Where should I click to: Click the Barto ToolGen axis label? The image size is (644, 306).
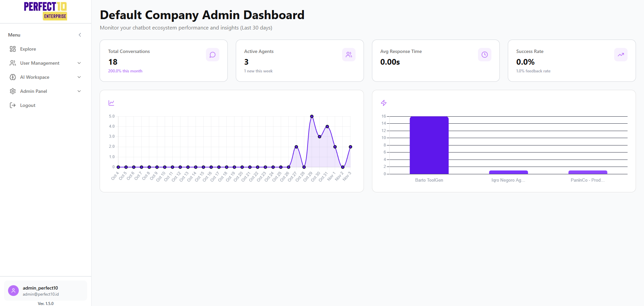(x=429, y=180)
